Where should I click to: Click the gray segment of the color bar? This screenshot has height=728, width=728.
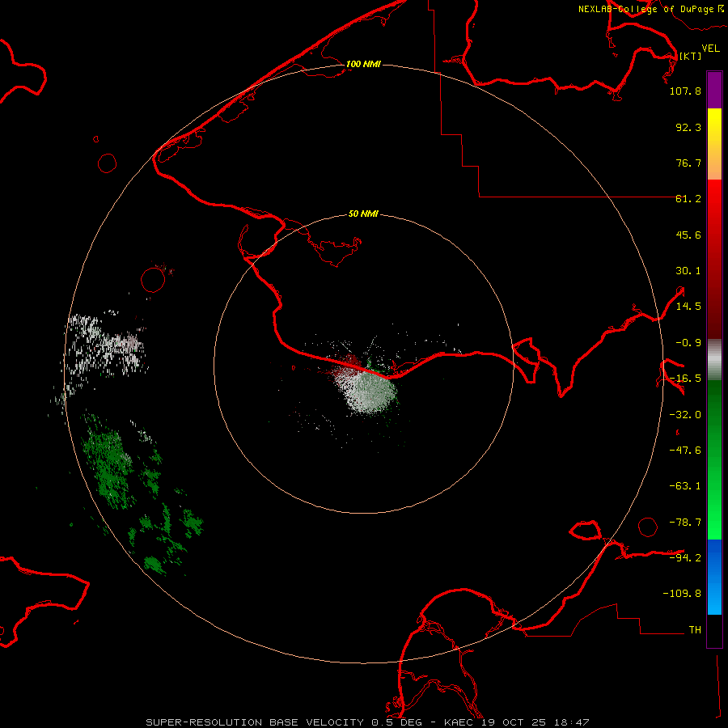[714, 360]
